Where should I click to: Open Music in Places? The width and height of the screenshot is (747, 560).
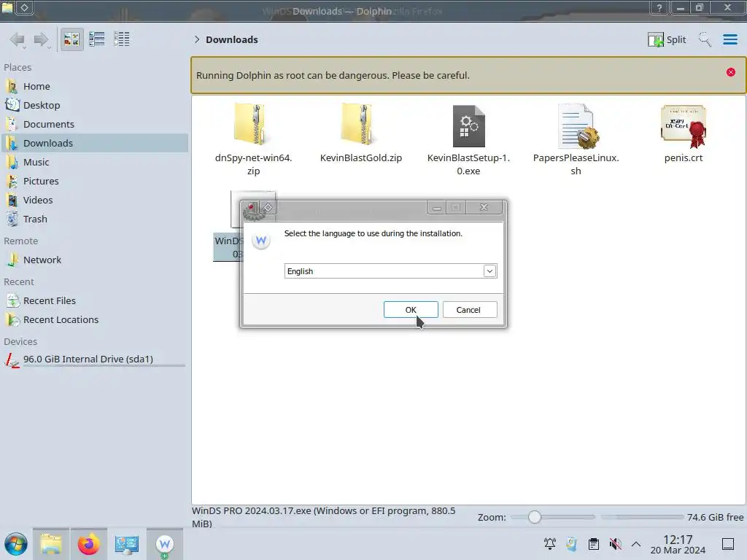tap(94, 163)
